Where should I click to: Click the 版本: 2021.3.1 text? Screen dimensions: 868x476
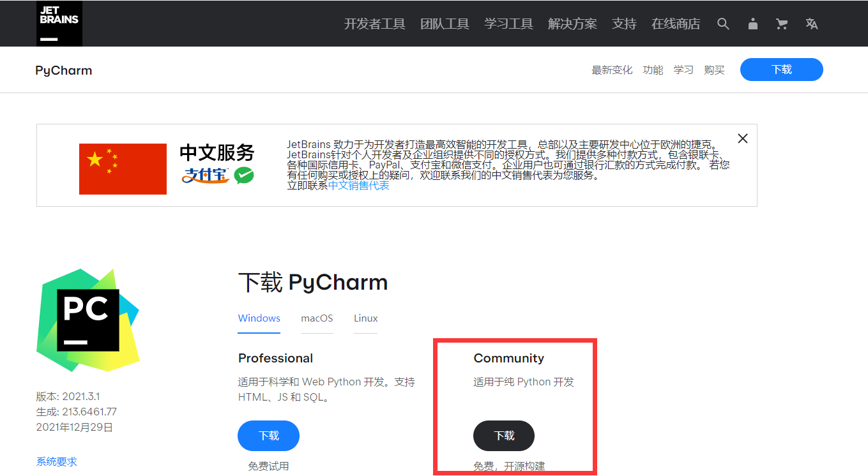click(70, 396)
